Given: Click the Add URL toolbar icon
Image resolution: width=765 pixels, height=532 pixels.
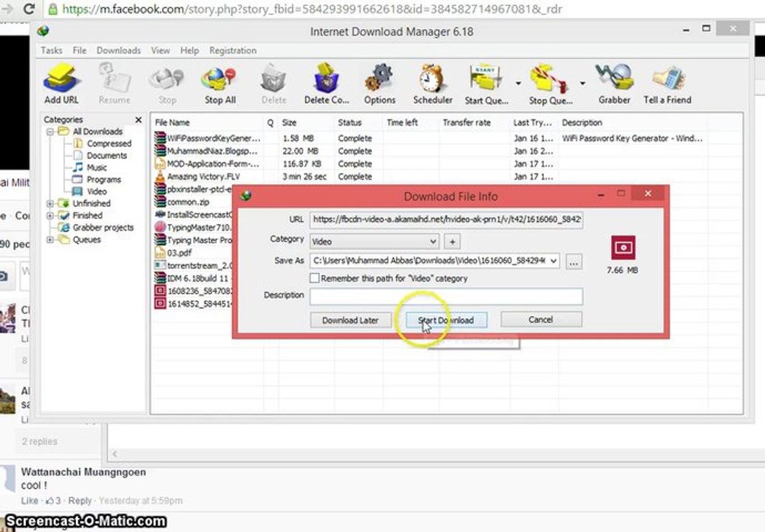Looking at the screenshot, I should (x=61, y=83).
